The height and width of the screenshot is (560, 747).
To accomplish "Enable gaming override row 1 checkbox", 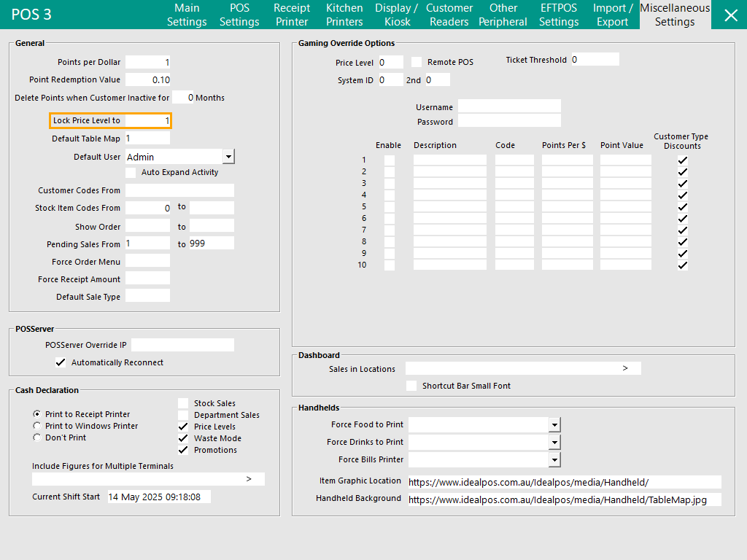I will click(390, 160).
